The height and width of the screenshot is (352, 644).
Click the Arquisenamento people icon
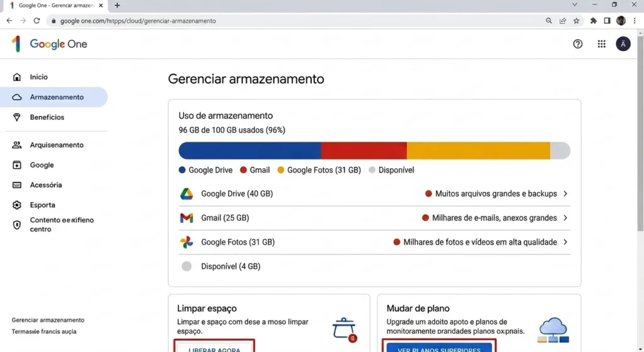coord(17,145)
